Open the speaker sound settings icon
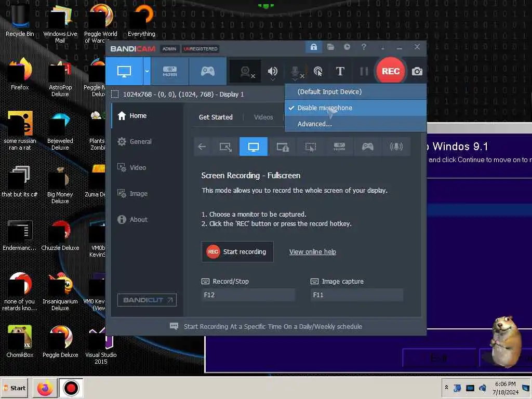 (x=272, y=71)
